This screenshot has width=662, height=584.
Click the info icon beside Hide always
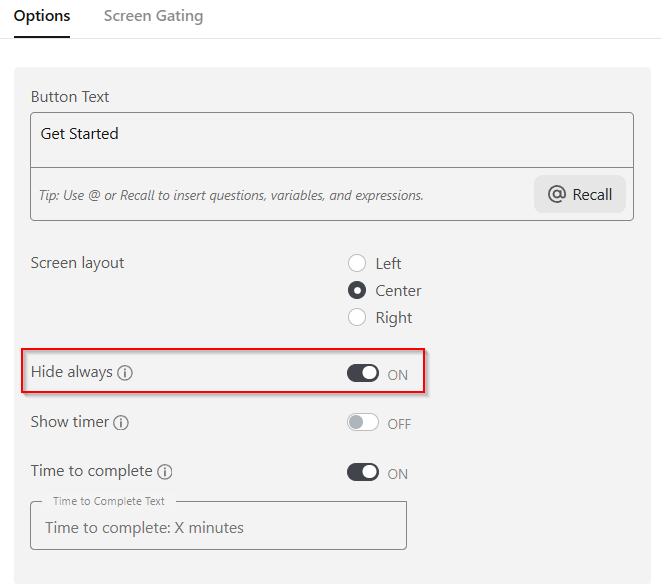point(125,373)
